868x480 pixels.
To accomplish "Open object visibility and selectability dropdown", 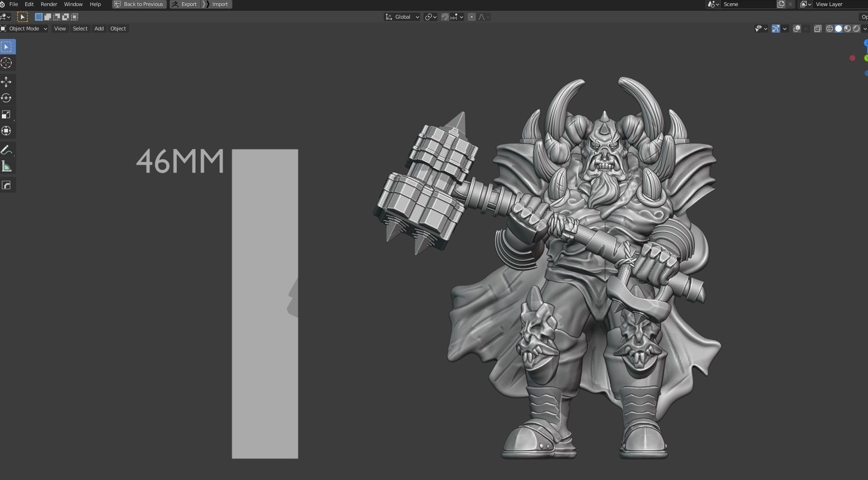I will coord(761,29).
